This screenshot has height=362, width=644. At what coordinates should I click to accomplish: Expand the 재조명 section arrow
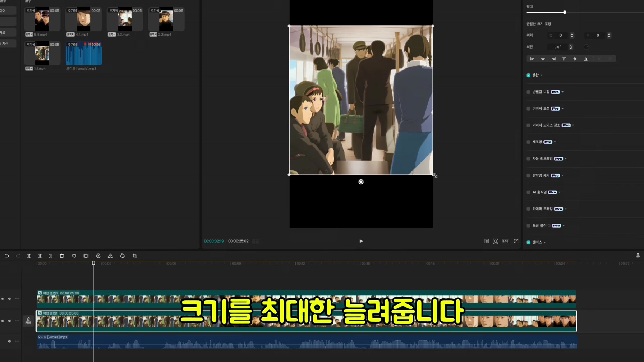pos(555,142)
